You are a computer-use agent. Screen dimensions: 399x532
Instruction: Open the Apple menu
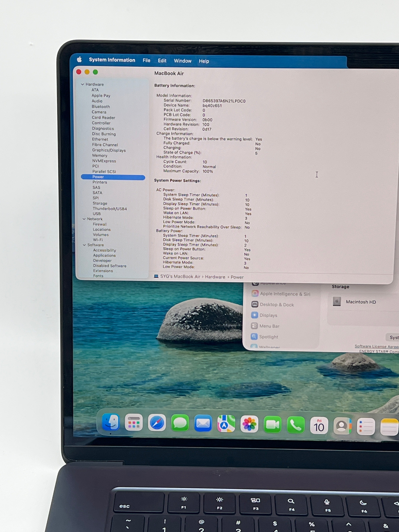coord(79,59)
